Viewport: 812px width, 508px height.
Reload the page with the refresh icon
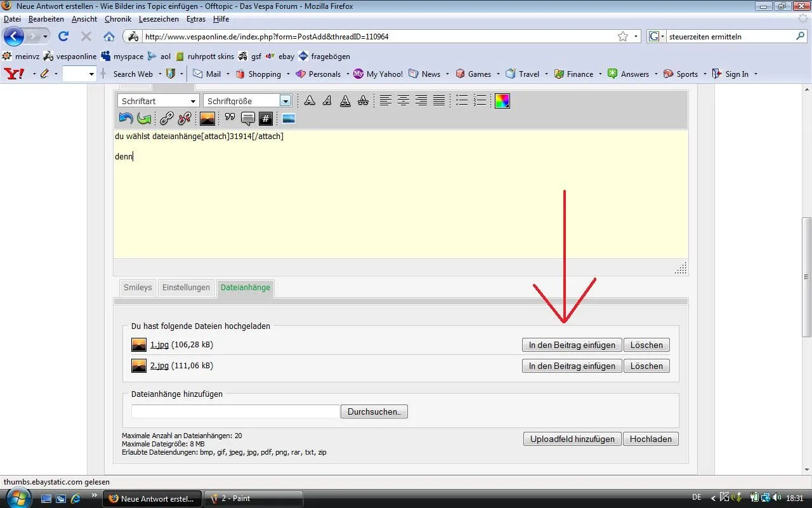[63, 36]
